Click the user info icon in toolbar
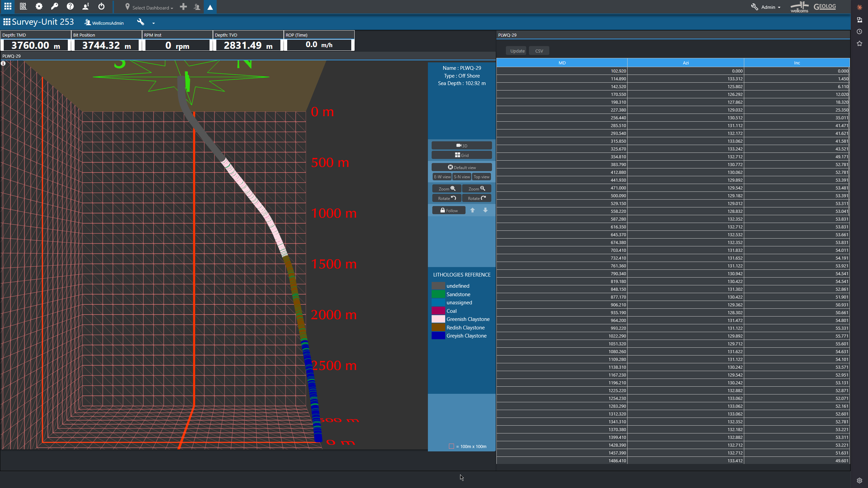 tap(86, 6)
